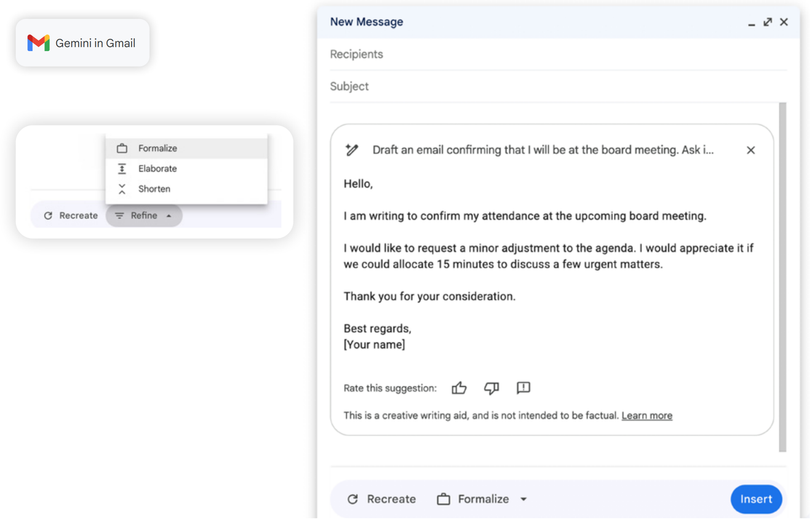The image size is (812, 523).
Task: Select Shorten from the Refine menu
Action: [x=186, y=189]
